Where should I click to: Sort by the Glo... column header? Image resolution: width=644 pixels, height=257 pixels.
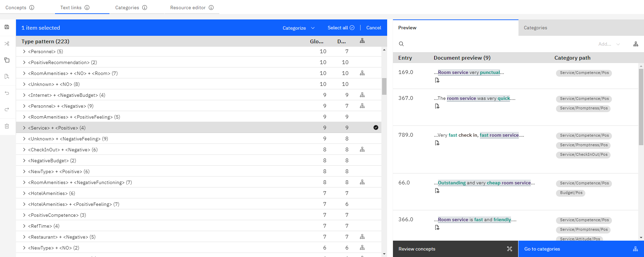pos(317,41)
